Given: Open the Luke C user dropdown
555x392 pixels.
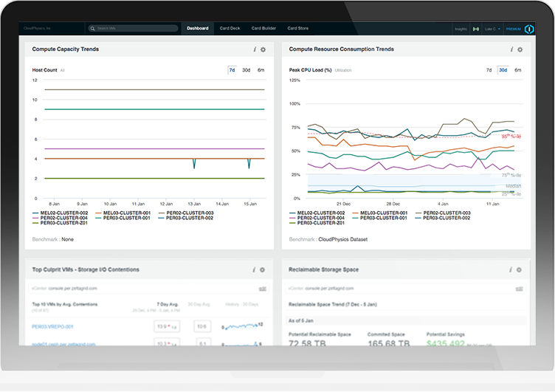Looking at the screenshot, I should (x=492, y=29).
